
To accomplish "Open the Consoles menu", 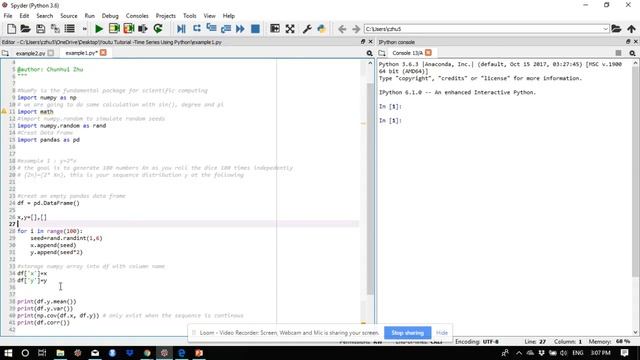I will [137, 16].
